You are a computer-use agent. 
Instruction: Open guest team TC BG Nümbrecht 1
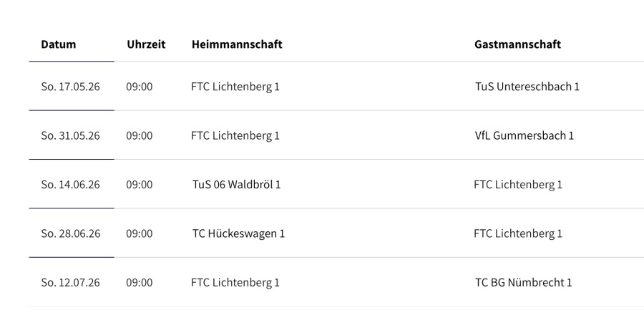click(x=524, y=283)
